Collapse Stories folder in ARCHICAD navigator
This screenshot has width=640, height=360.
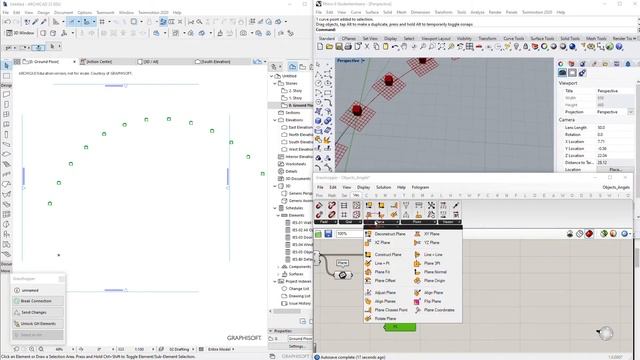pos(275,83)
